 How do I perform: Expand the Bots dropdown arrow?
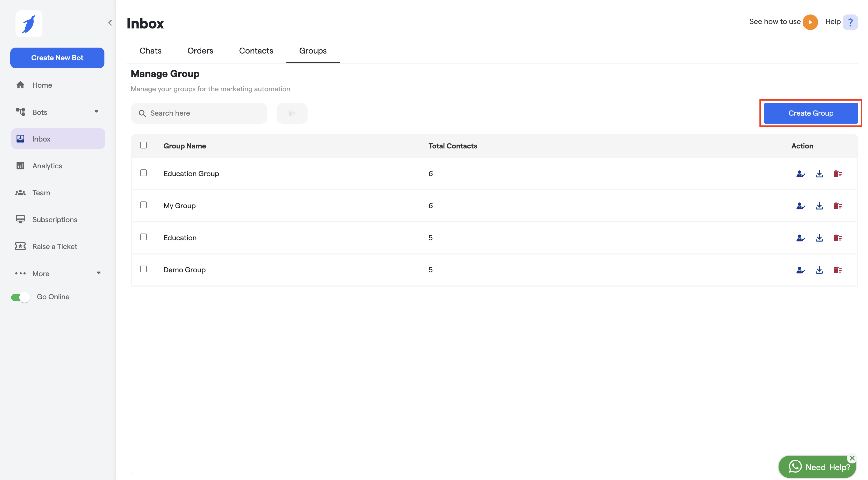(96, 111)
